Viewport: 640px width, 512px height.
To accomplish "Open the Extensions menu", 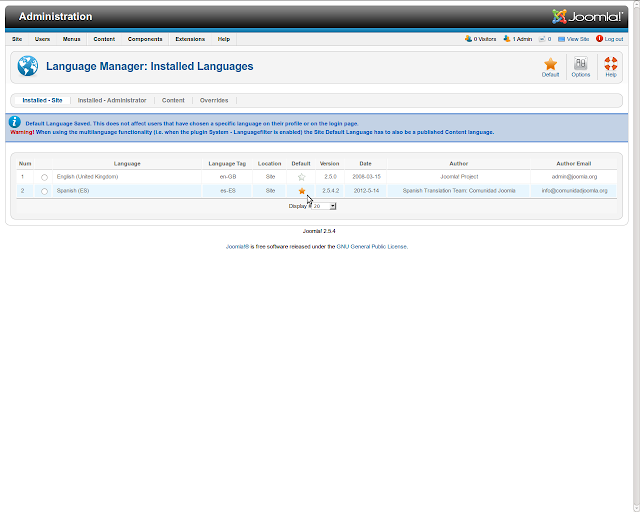I will pos(190,39).
